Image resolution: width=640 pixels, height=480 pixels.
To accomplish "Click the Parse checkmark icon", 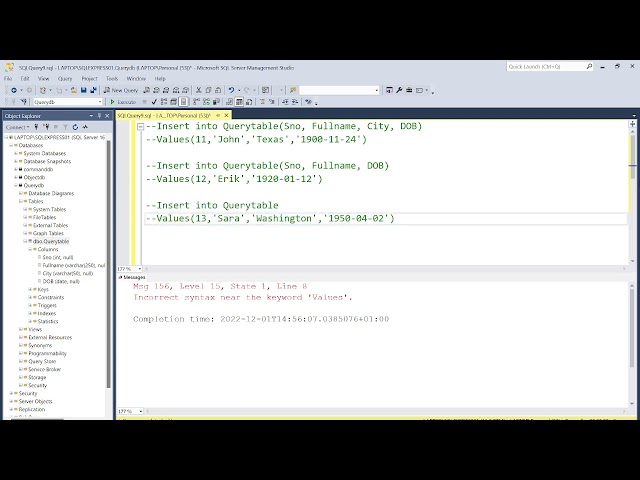I will [154, 102].
